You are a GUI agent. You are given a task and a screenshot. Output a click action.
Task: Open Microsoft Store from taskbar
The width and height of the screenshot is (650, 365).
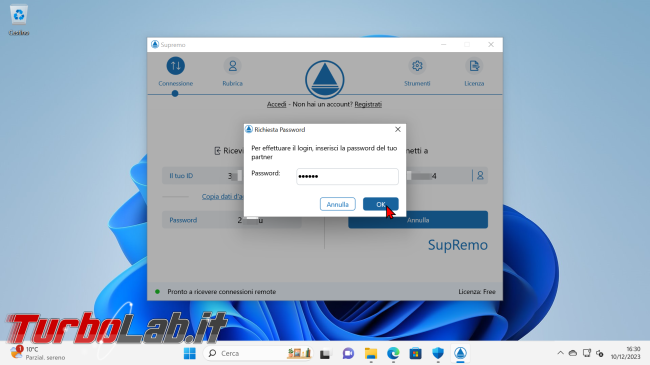tap(415, 353)
